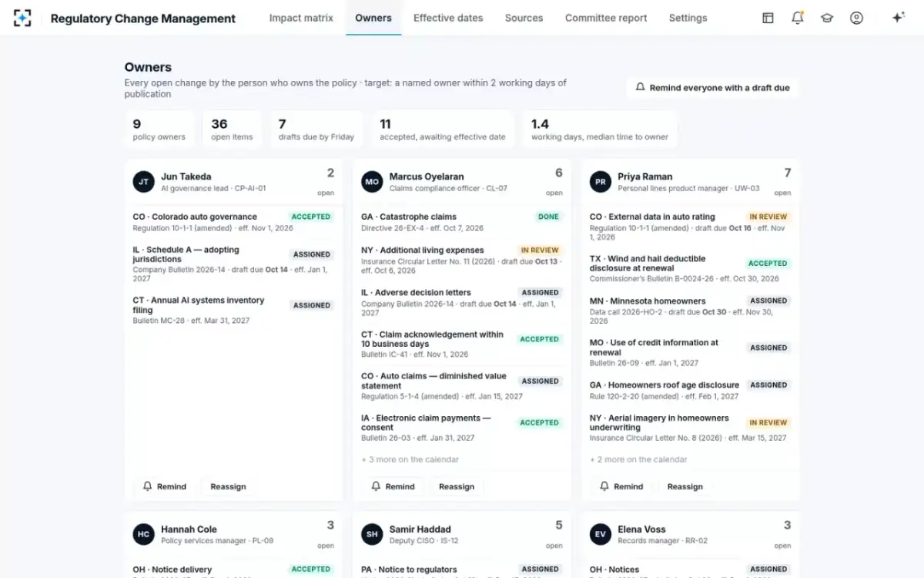
Task: Open the 36 open items stat card
Action: [x=231, y=129]
